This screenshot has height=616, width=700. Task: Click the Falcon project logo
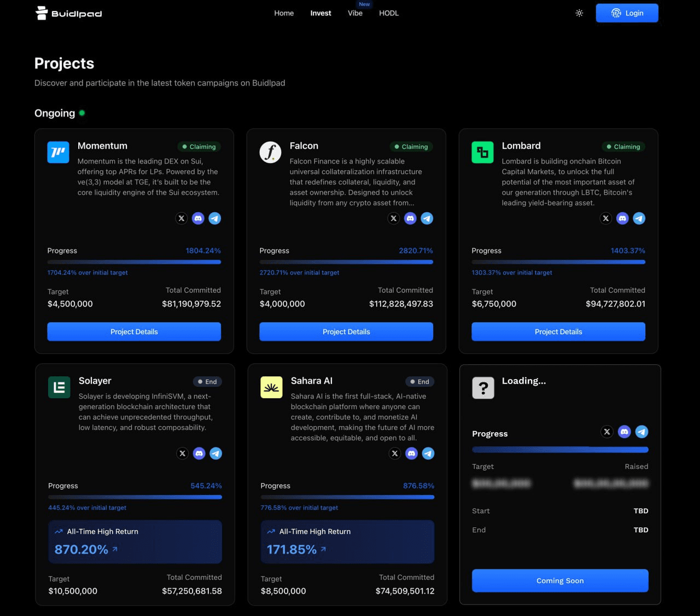270,152
